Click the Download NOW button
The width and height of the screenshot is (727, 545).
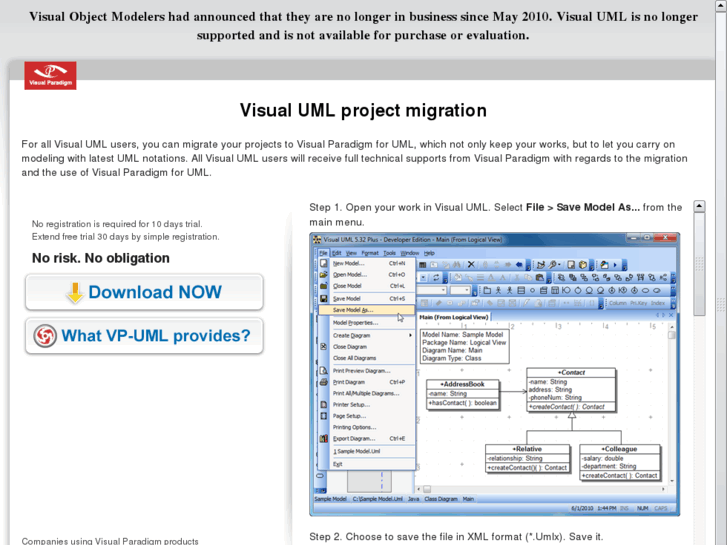point(144,292)
